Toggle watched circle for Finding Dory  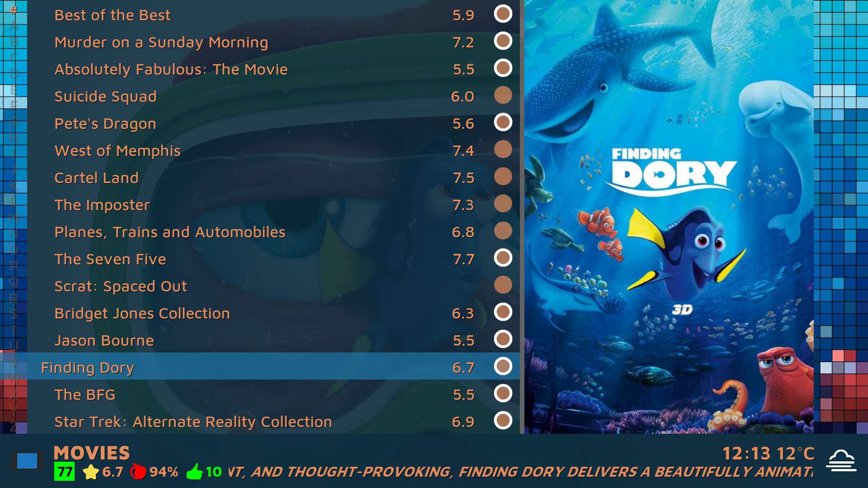(503, 366)
